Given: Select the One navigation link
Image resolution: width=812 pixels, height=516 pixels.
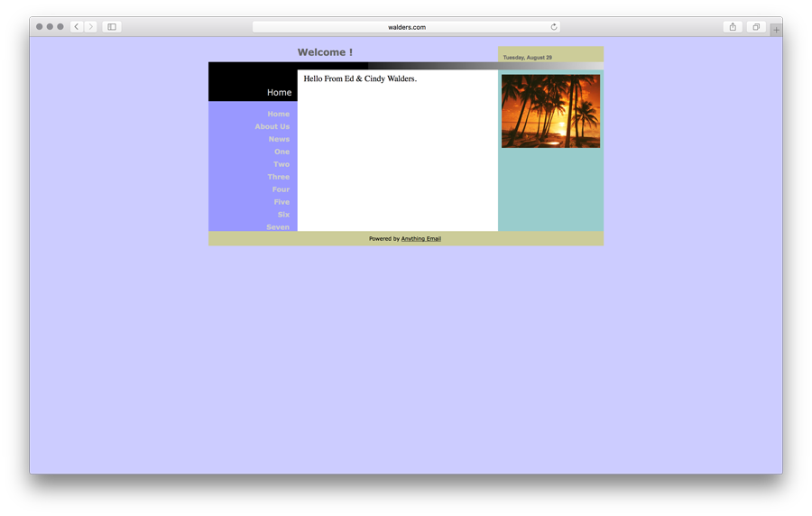Looking at the screenshot, I should [281, 152].
